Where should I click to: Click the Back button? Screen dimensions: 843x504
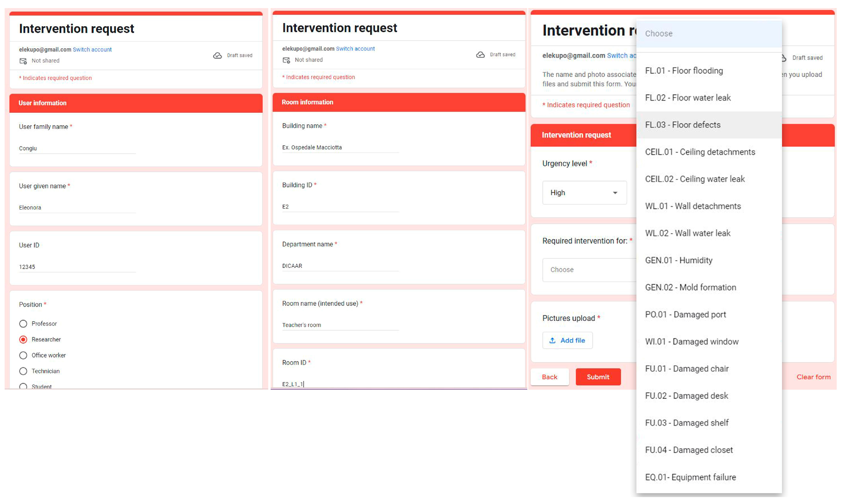click(x=550, y=377)
